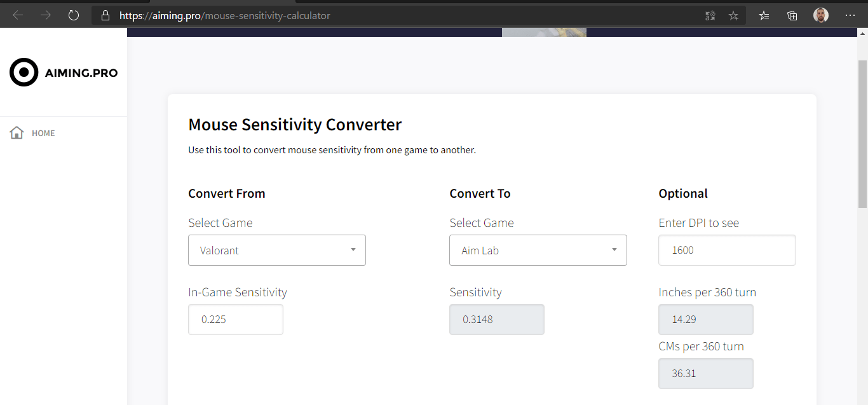Click the address bar URL
Viewport: 868px width, 405px height.
(x=225, y=15)
